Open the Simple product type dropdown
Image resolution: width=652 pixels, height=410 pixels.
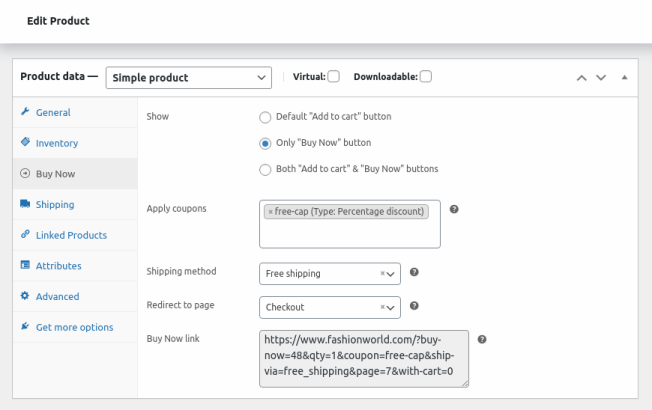pyautogui.click(x=189, y=77)
